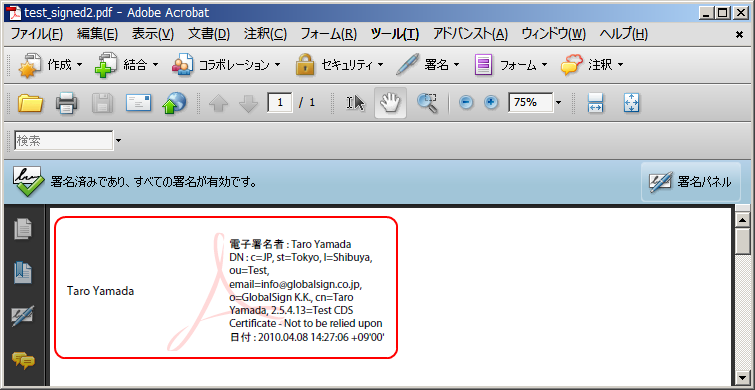Open the ヘルプ(H) menu
Screen dimensions: 755x390
[x=624, y=34]
